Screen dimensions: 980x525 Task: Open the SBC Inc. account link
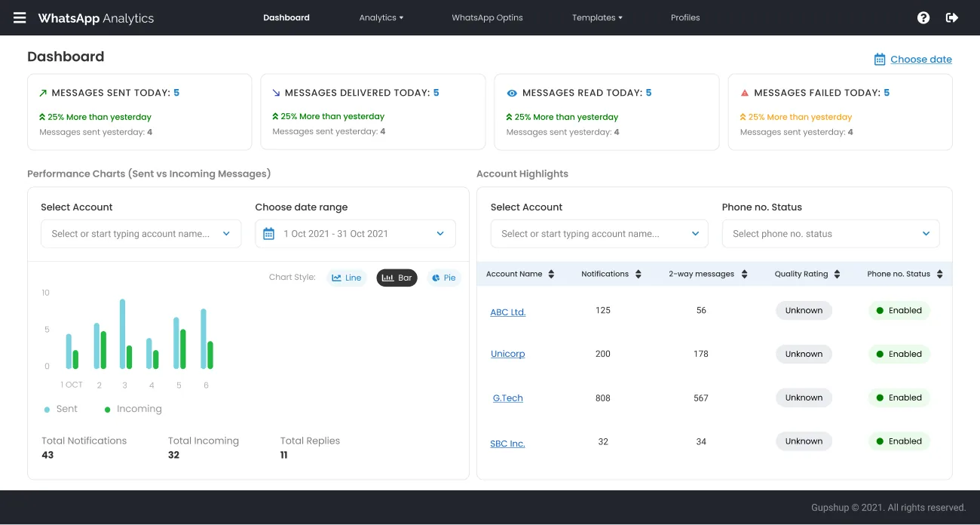click(507, 444)
